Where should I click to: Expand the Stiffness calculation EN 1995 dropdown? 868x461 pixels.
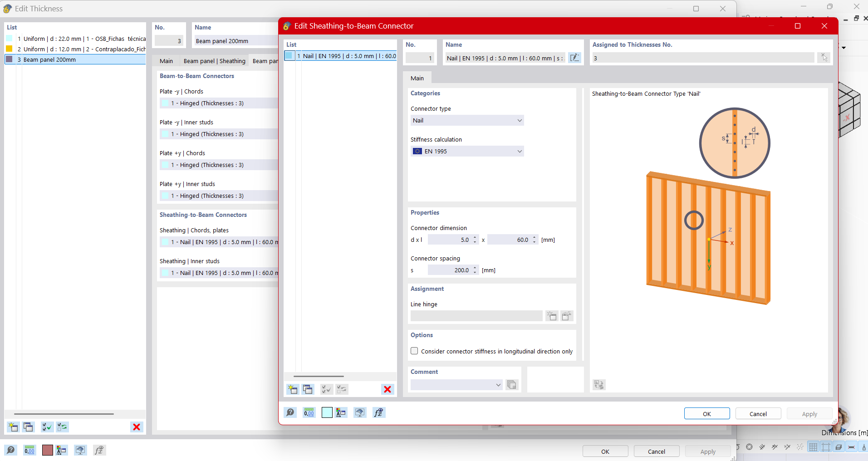pos(467,151)
